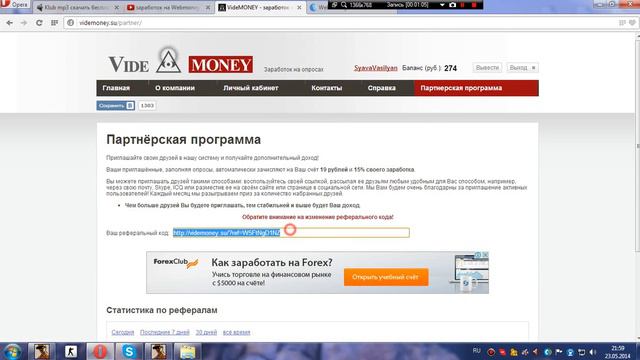Click the recorder magnifier icon

(344, 5)
